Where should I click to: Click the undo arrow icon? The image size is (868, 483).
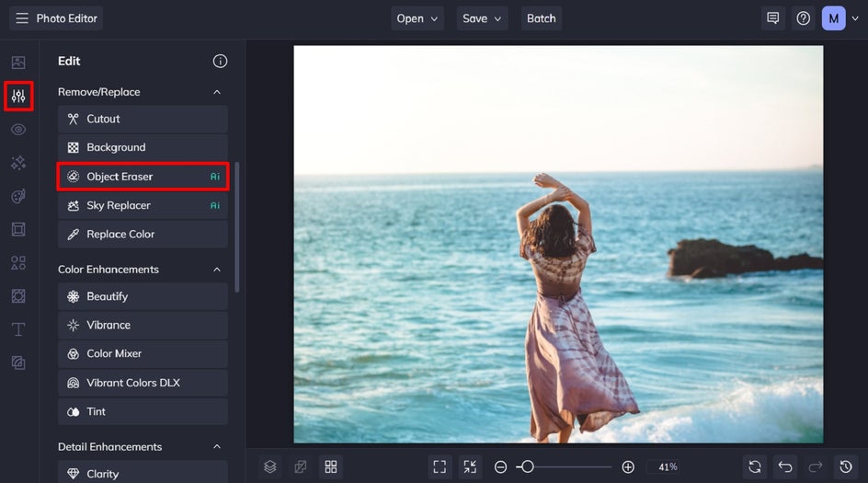(x=785, y=467)
